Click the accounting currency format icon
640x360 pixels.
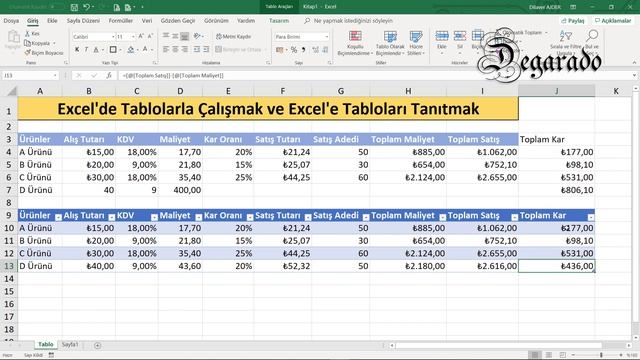(279, 50)
